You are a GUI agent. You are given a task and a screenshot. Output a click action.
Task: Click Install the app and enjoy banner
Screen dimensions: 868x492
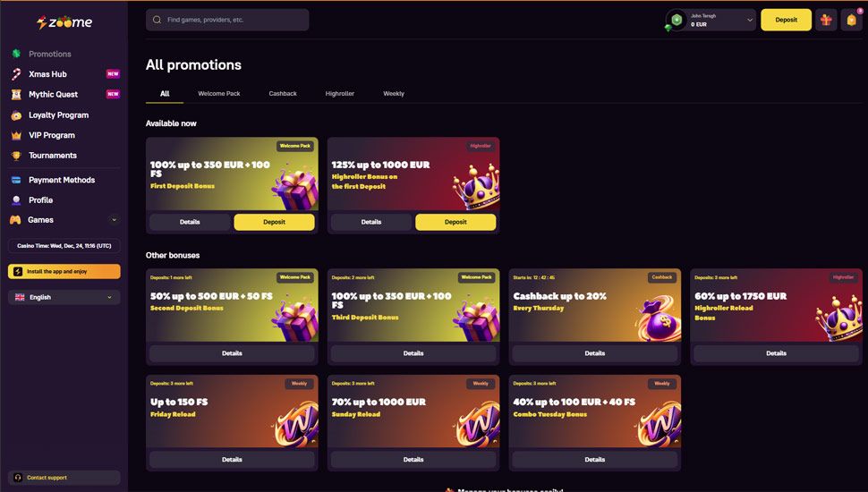point(64,271)
